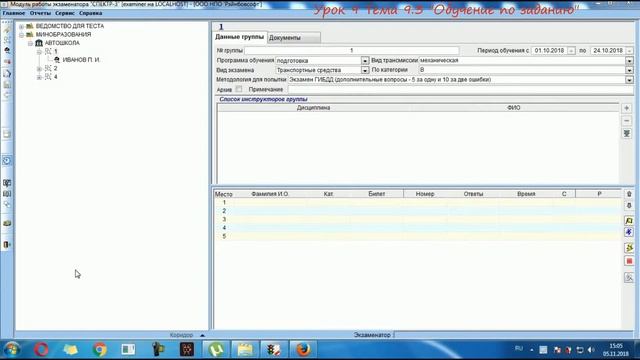The height and width of the screenshot is (360, 640).
Task: Add instructor with plus button
Action: (627, 108)
